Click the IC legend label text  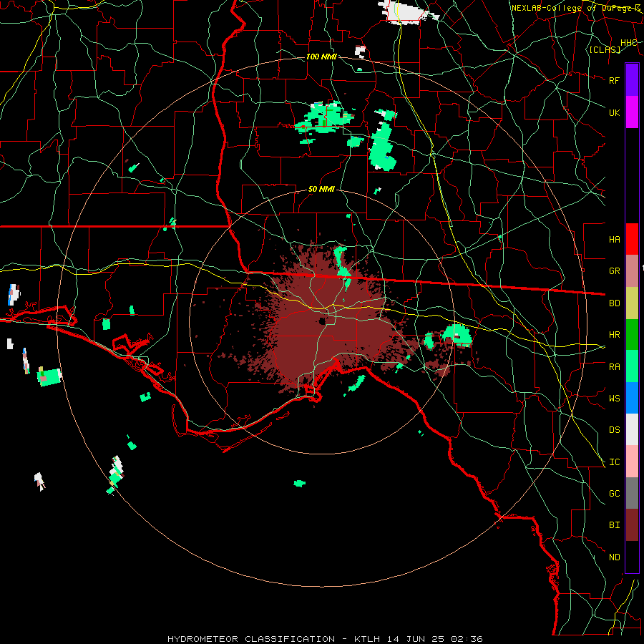614,462
